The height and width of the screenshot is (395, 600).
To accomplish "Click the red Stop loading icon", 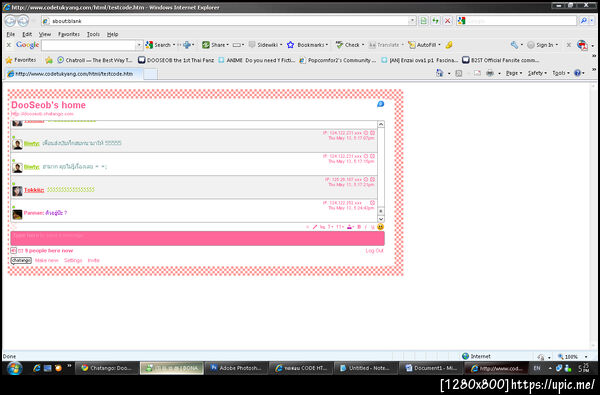I will pyautogui.click(x=447, y=21).
